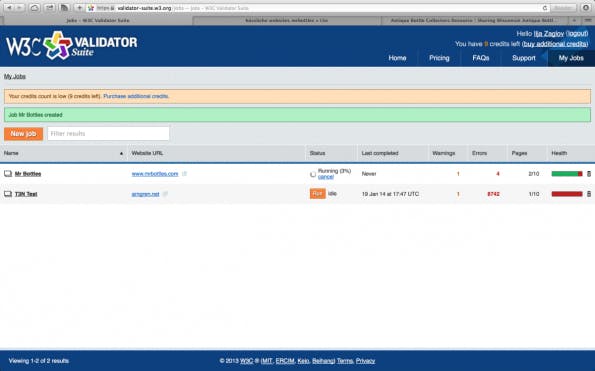This screenshot has width=595, height=371.
Task: Click the Filter results input field
Action: (x=109, y=134)
